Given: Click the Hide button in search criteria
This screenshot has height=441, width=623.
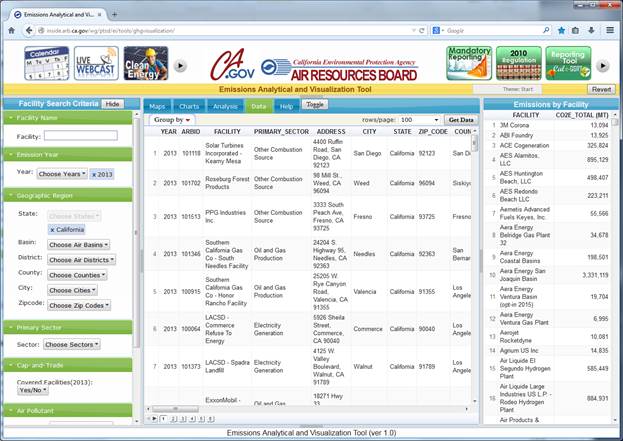Looking at the screenshot, I should pyautogui.click(x=113, y=104).
